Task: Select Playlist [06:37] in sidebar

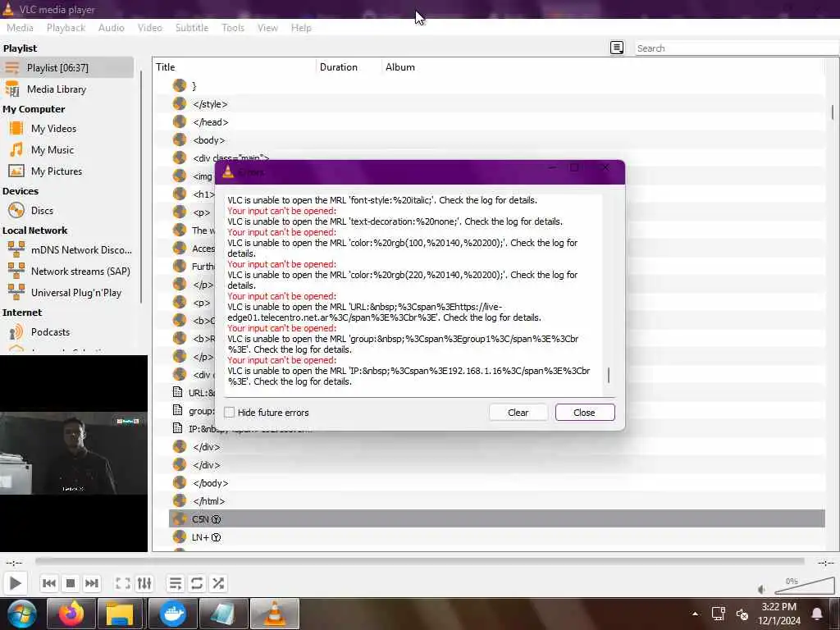Action: coord(67,67)
